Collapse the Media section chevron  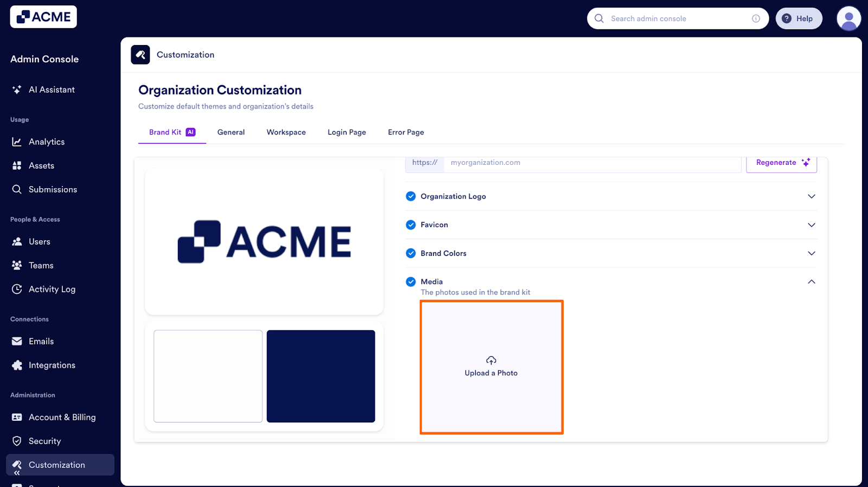[x=812, y=281]
